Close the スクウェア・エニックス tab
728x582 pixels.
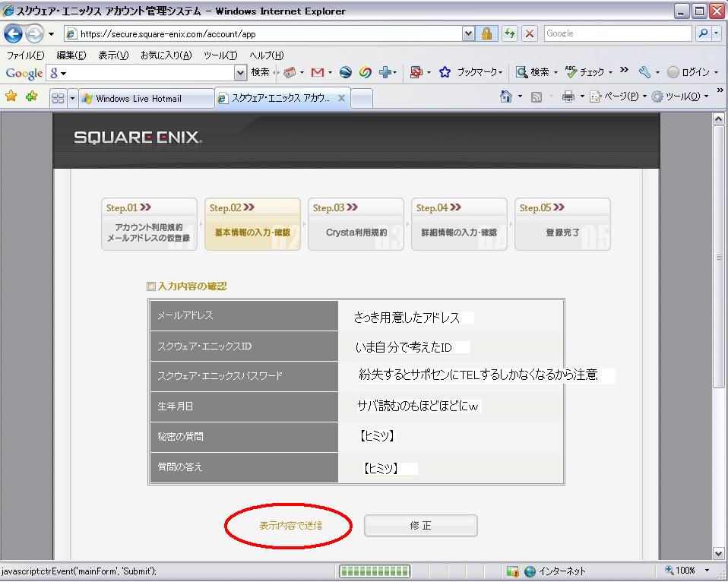(x=341, y=98)
